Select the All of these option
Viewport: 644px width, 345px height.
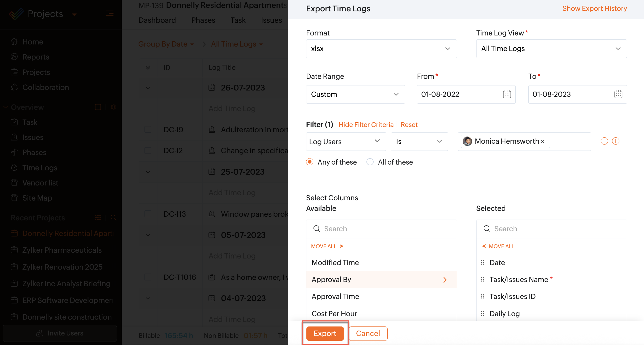tap(370, 162)
